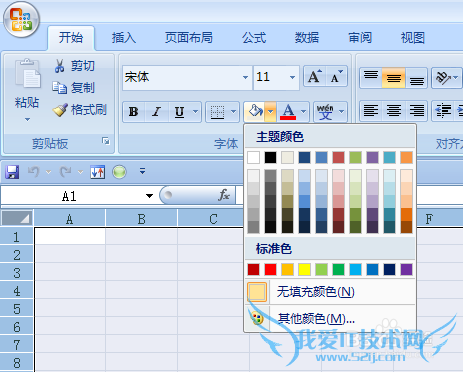Switch to the 开始 tab
463x372 pixels.
click(x=71, y=37)
